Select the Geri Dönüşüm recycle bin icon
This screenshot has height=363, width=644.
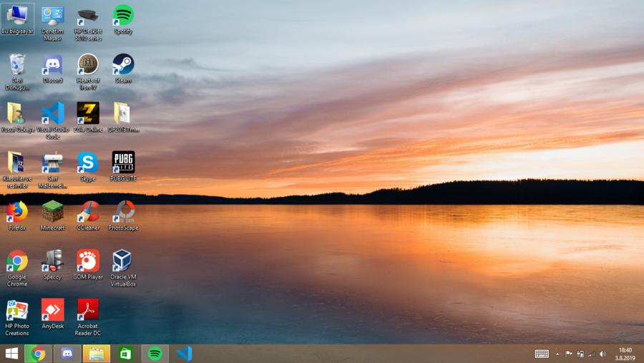pyautogui.click(x=17, y=72)
